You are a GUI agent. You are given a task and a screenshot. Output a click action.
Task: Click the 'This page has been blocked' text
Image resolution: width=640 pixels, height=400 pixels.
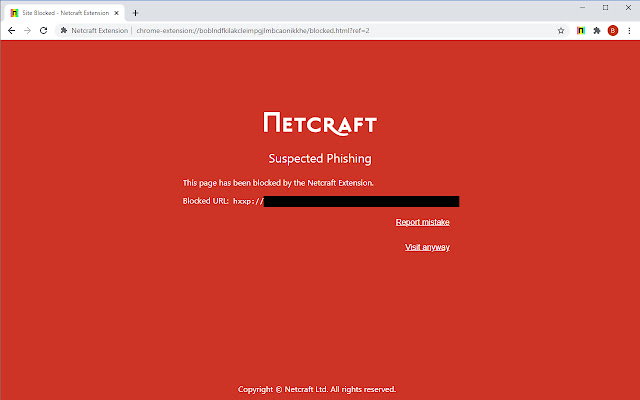[278, 183]
